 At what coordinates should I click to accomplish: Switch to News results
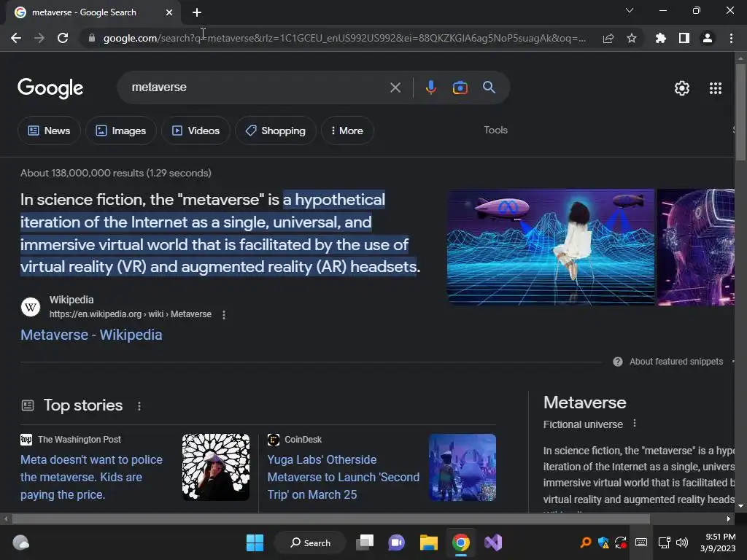[49, 131]
